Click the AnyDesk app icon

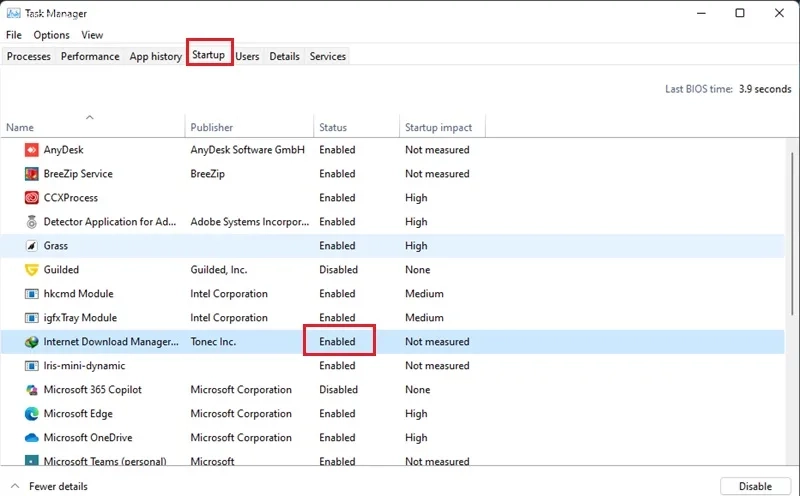(32, 150)
